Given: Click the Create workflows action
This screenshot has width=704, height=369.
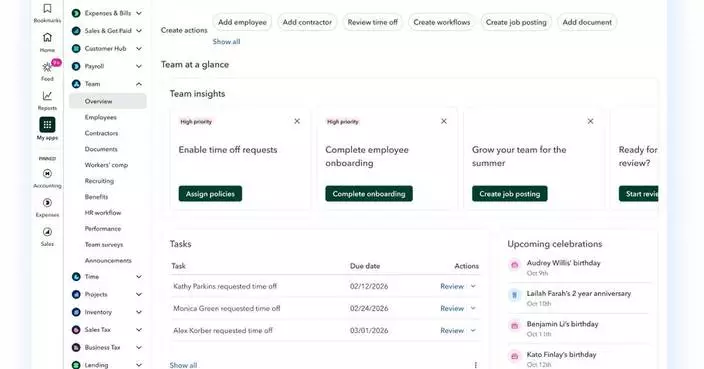Looking at the screenshot, I should click(x=442, y=22).
